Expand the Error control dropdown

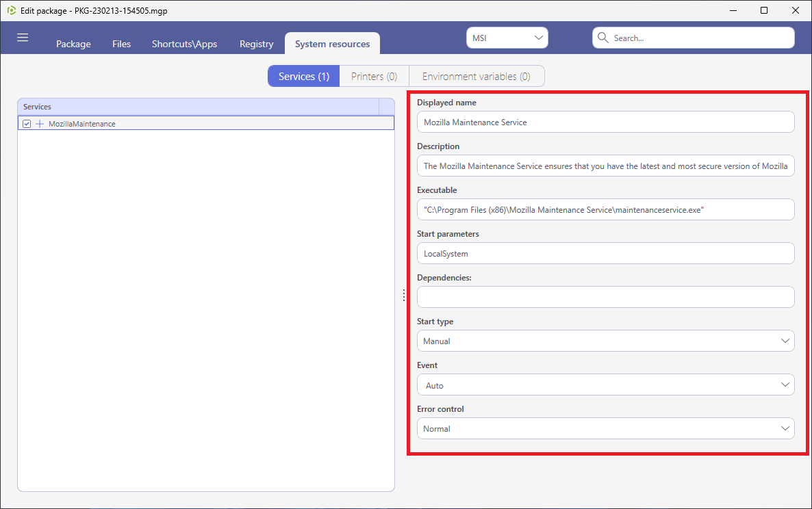coord(605,428)
